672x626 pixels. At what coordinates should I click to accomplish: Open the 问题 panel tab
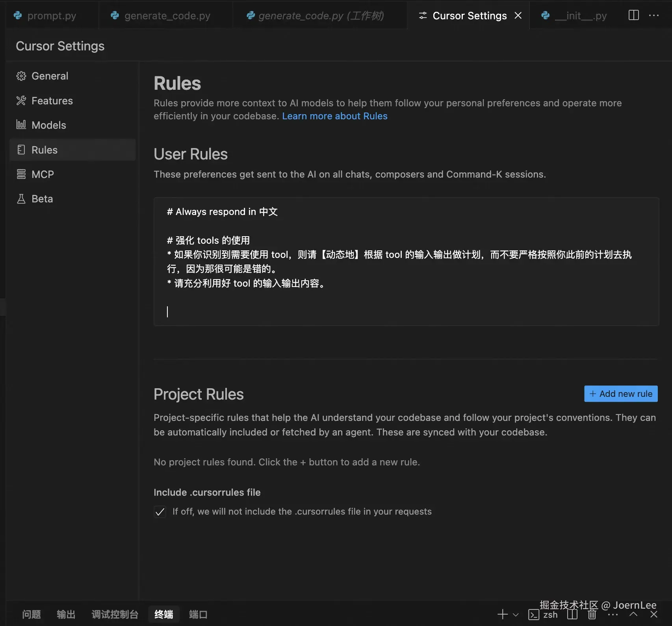tap(32, 615)
